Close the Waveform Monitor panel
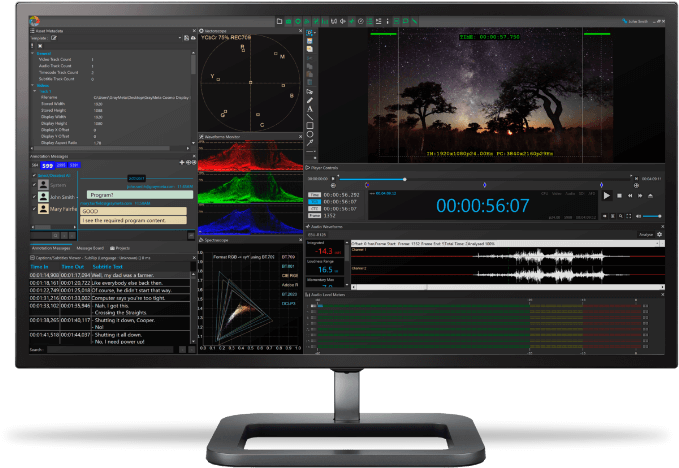This screenshot has height=468, width=679. point(300,136)
